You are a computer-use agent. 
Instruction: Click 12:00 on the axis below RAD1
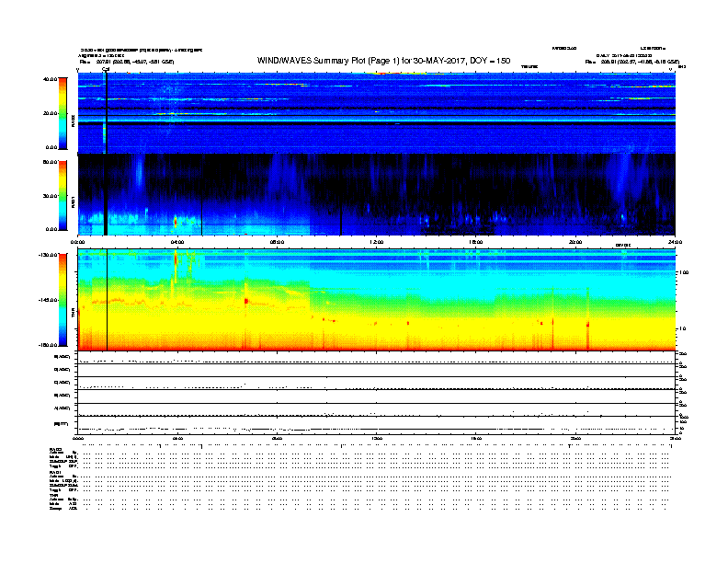pyautogui.click(x=377, y=242)
